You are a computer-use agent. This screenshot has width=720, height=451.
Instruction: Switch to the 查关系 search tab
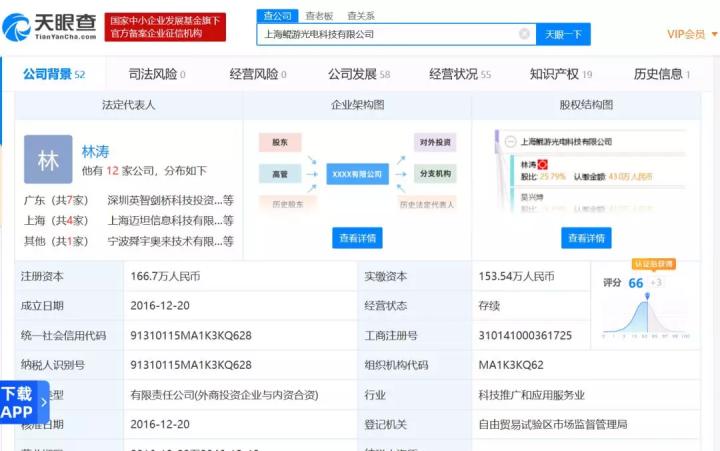click(361, 16)
